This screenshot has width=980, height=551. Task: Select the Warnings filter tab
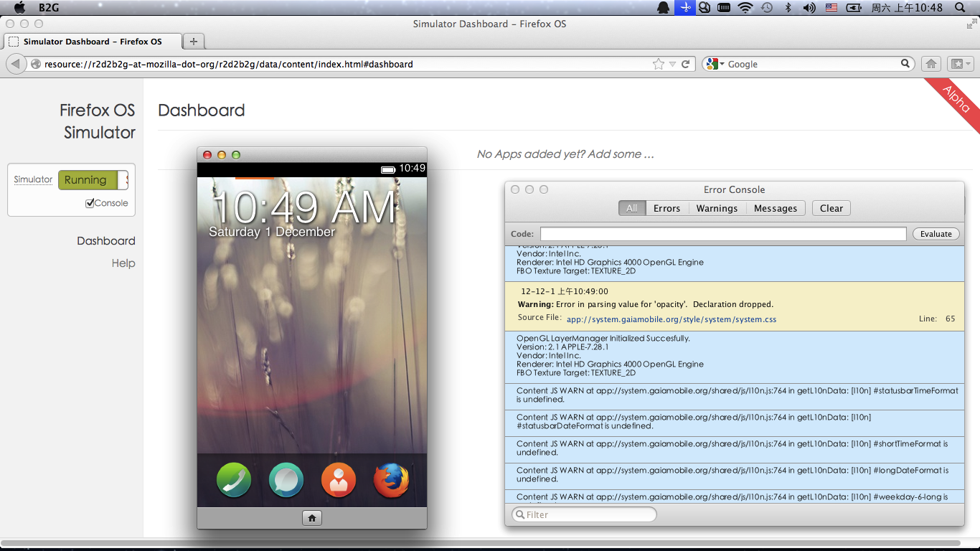717,208
